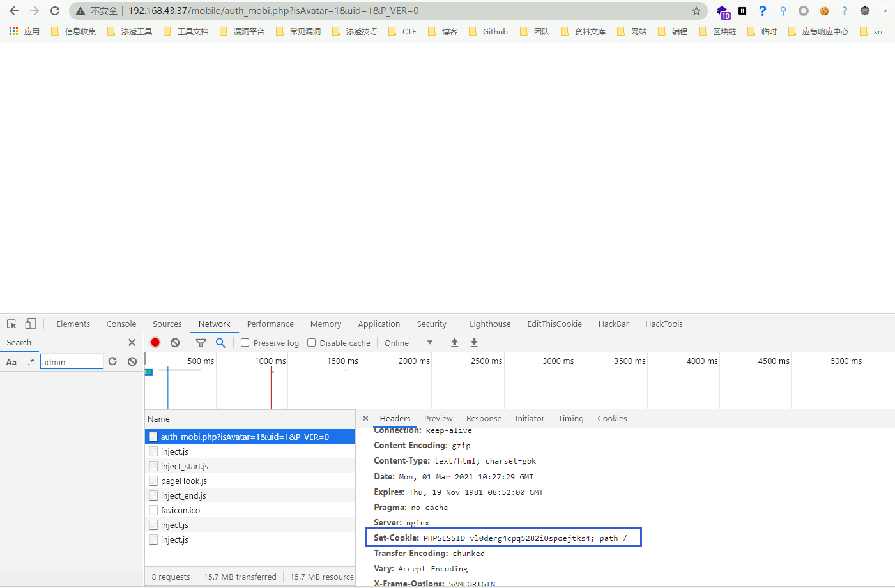Clear the network log with the clear icon
Screen dimensions: 895x588
pyautogui.click(x=175, y=343)
